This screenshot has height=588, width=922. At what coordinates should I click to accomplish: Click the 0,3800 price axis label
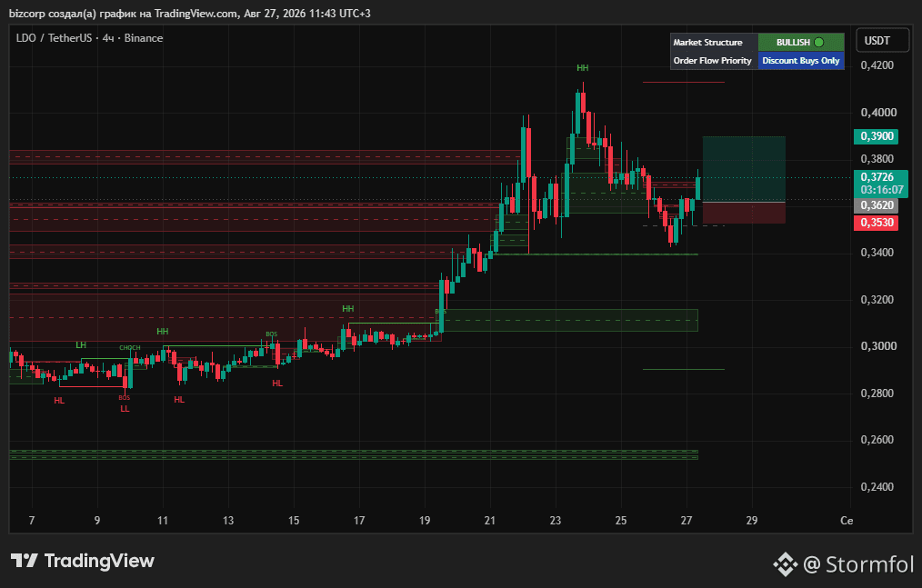[877, 159]
